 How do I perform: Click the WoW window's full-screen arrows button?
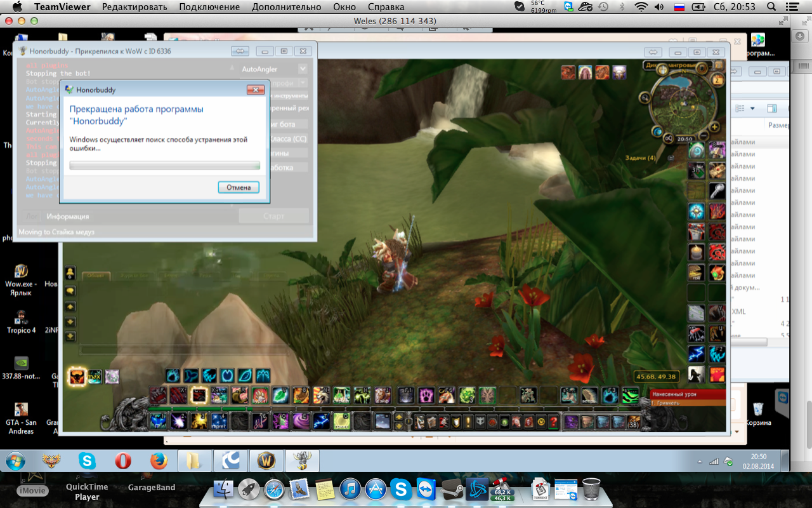(653, 51)
